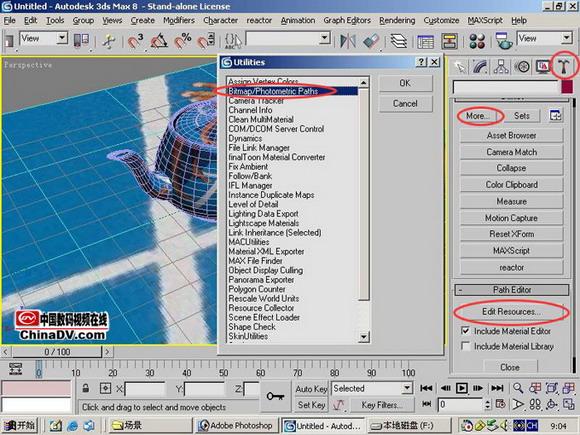Toggle absolute transform type-in mode

(x=105, y=388)
